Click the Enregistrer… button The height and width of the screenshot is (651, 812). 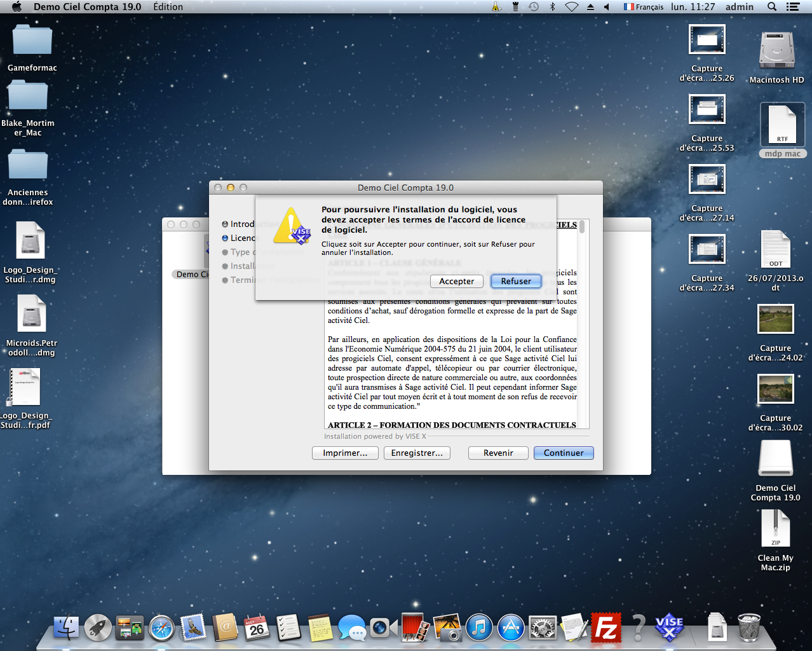(x=417, y=453)
